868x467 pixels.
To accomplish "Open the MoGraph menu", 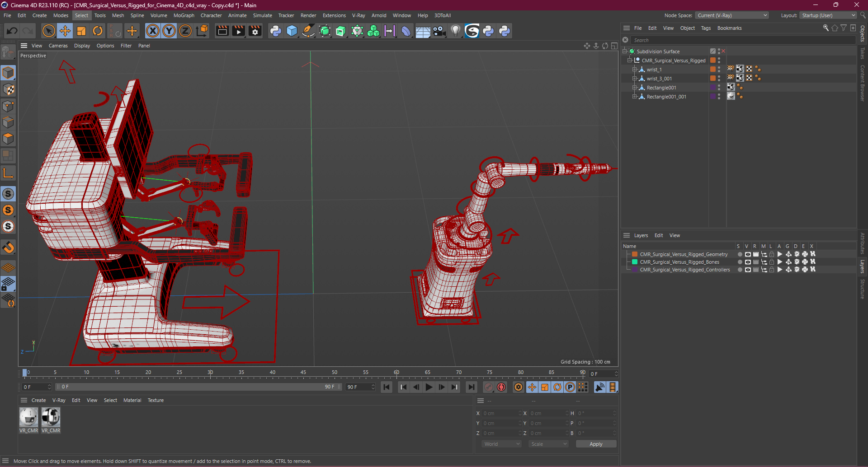I will [x=184, y=15].
